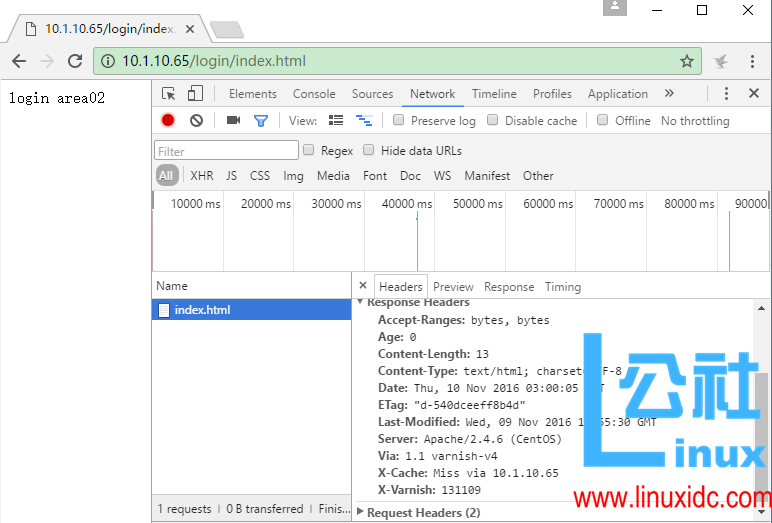Reload the page with refresh icon
This screenshot has height=523, width=772.
(x=75, y=61)
